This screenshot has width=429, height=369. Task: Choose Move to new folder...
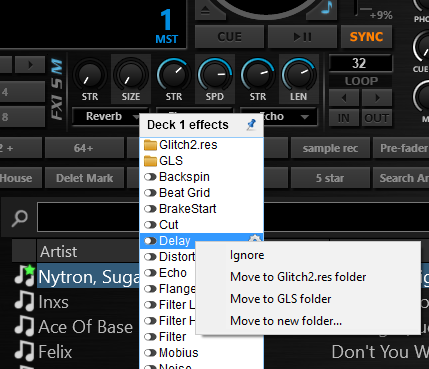286,321
